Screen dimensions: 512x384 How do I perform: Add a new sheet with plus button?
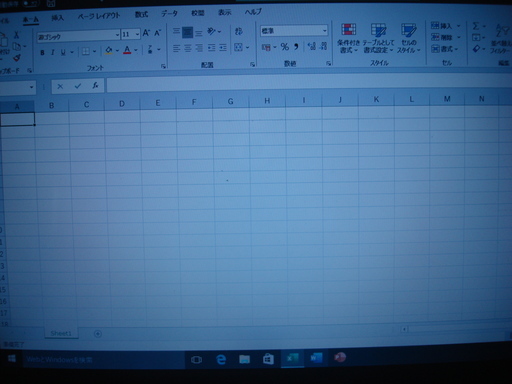point(98,334)
